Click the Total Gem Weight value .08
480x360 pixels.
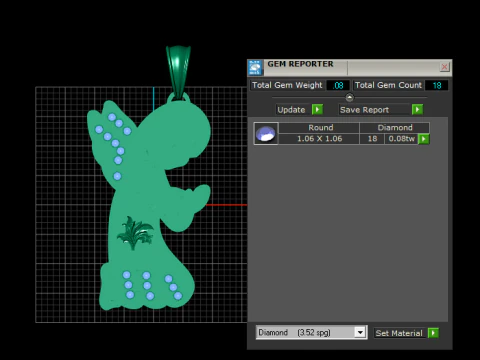[338, 85]
